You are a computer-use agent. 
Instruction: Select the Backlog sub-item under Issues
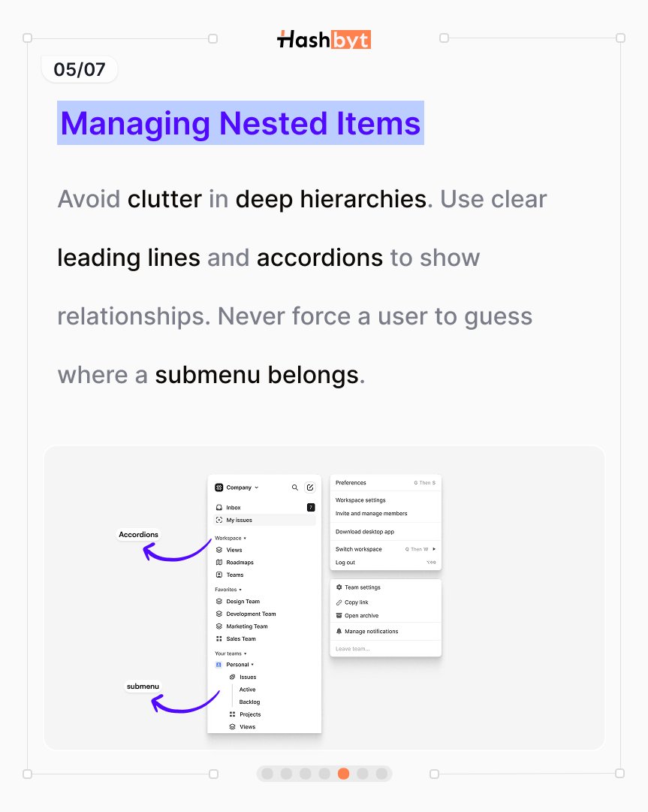[249, 702]
